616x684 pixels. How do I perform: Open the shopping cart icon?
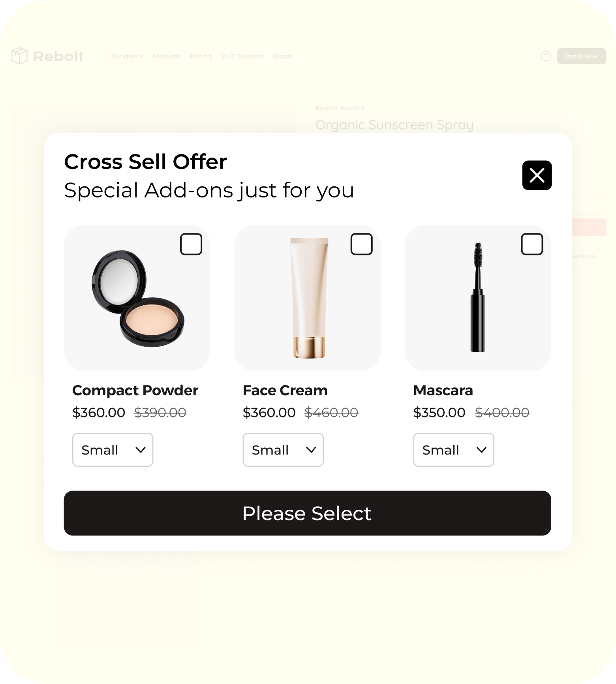click(x=546, y=56)
